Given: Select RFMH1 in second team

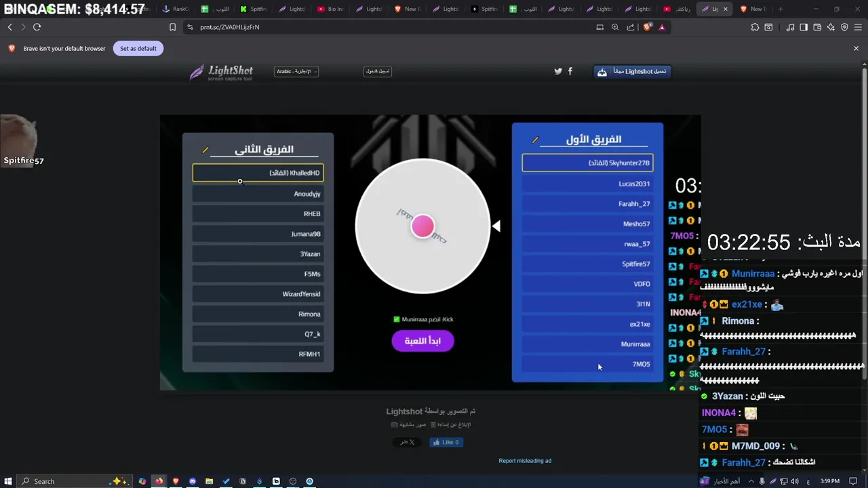Looking at the screenshot, I should pos(258,354).
